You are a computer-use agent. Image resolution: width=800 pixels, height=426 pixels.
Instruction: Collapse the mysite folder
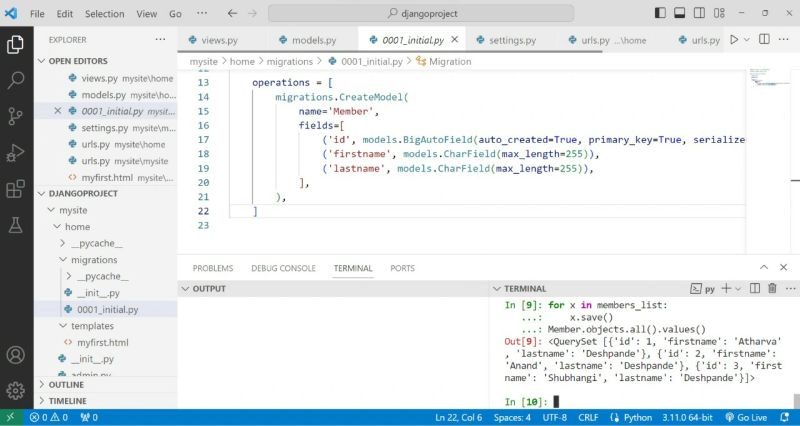coord(51,210)
